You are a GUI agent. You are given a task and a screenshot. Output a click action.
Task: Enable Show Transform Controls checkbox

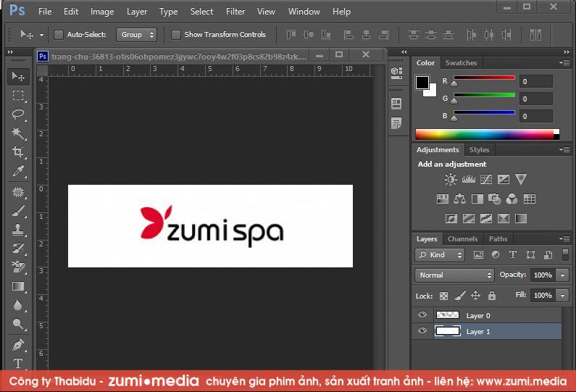(176, 35)
